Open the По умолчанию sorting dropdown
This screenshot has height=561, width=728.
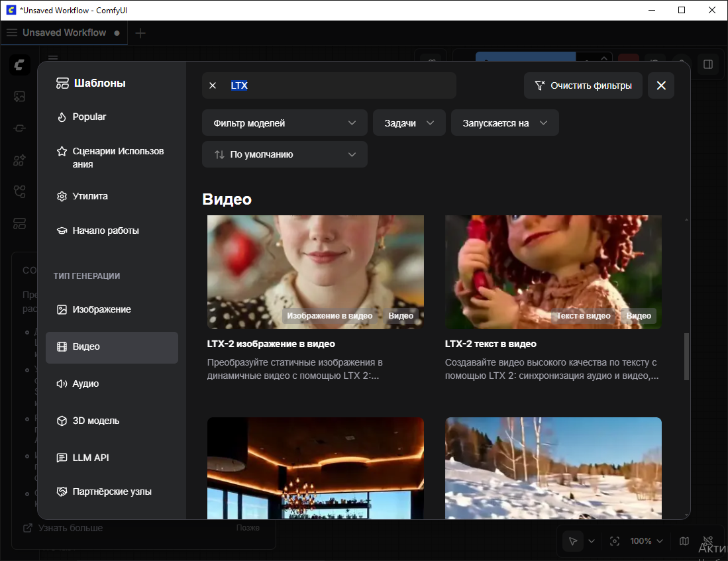pos(285,154)
